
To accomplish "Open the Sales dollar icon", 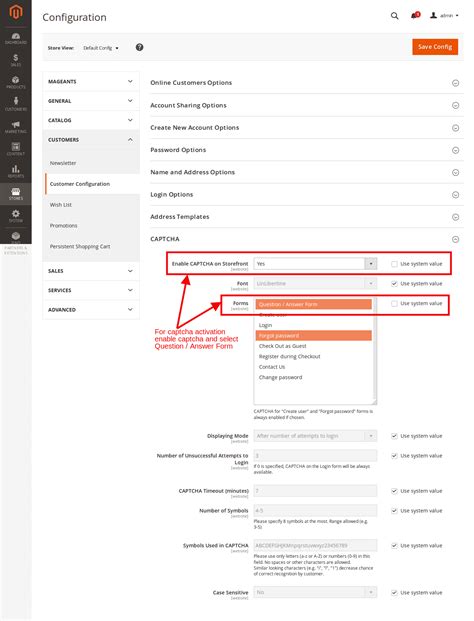I will coord(15,60).
